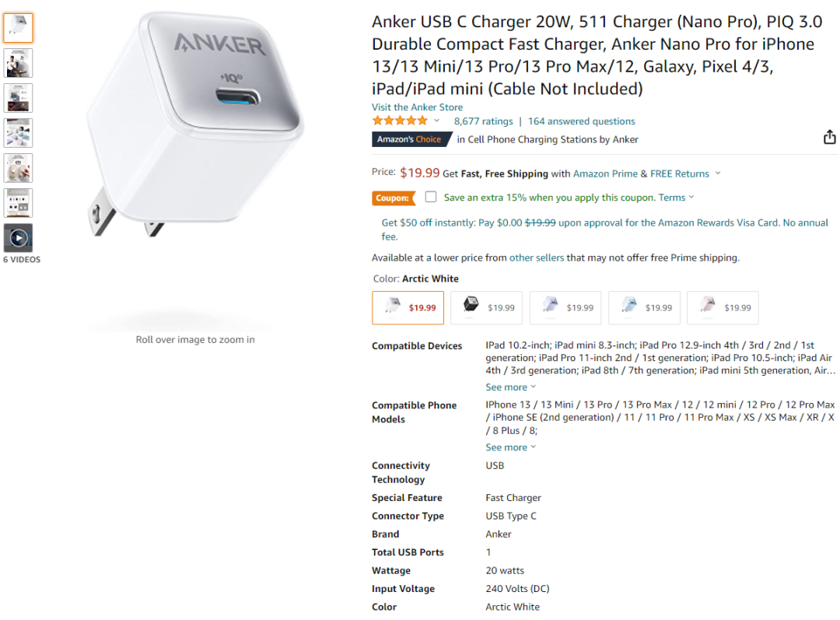Viewport: 840px width, 620px height.
Task: Visit the Anker Store link
Action: point(418,107)
